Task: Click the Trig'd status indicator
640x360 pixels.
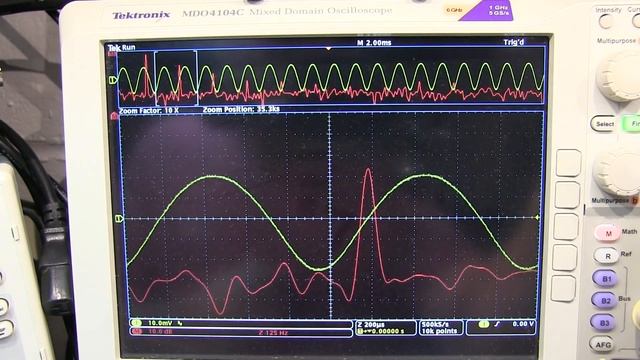Action: (514, 42)
